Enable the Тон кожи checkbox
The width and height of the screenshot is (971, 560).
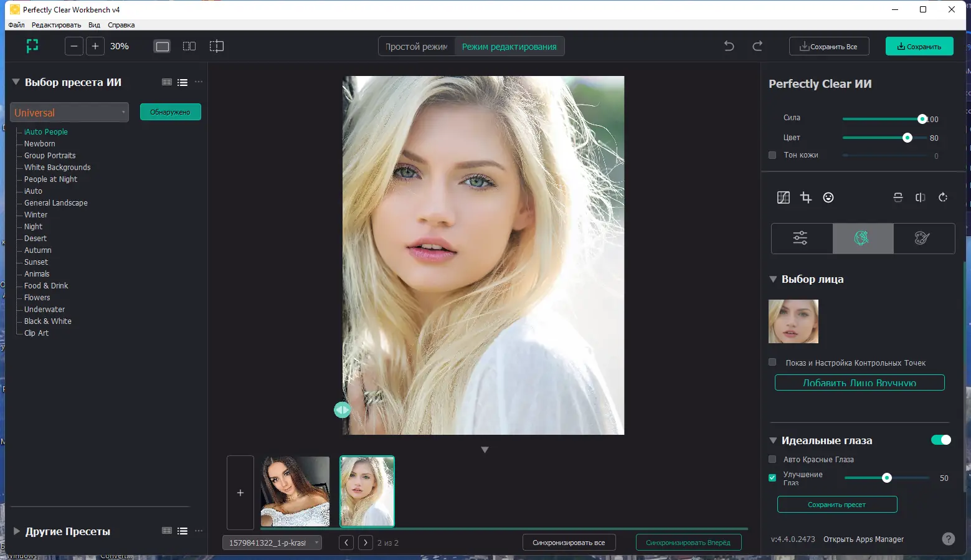(772, 155)
